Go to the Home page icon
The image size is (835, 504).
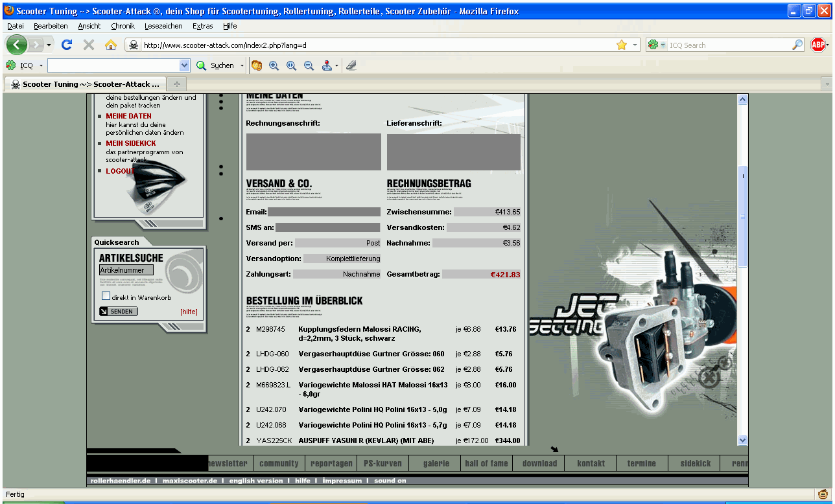[x=111, y=45]
